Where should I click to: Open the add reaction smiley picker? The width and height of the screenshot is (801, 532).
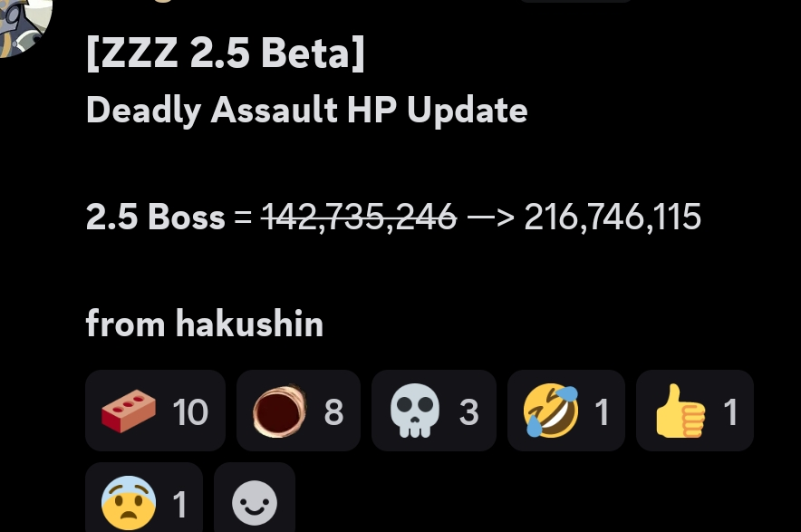(x=255, y=498)
